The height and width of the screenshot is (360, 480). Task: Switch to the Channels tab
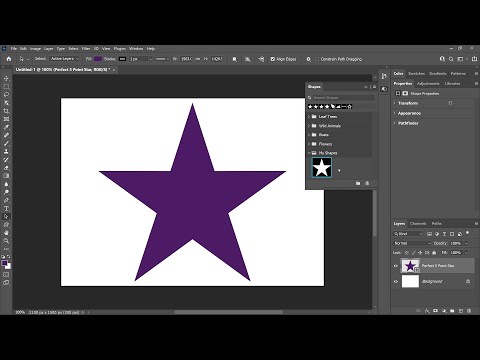click(x=418, y=224)
